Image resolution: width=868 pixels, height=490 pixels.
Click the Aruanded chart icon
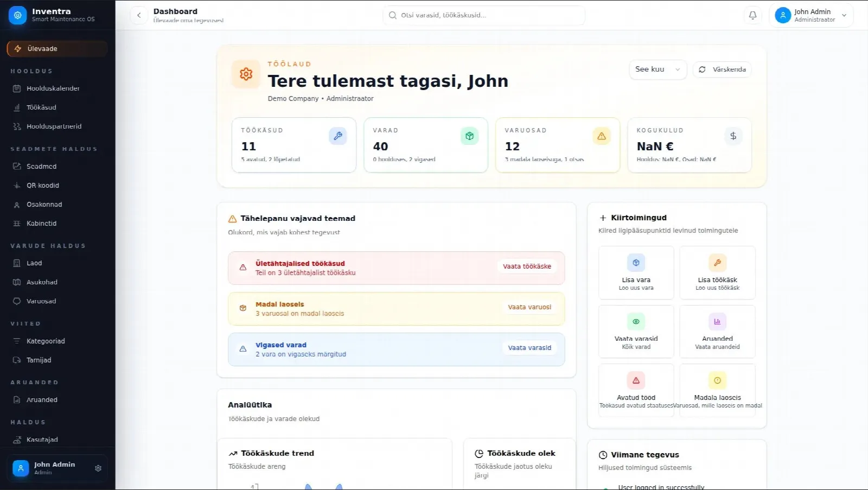pos(717,321)
